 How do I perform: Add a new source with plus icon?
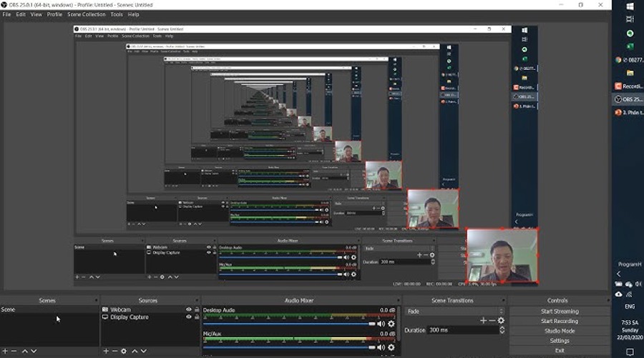coord(106,351)
